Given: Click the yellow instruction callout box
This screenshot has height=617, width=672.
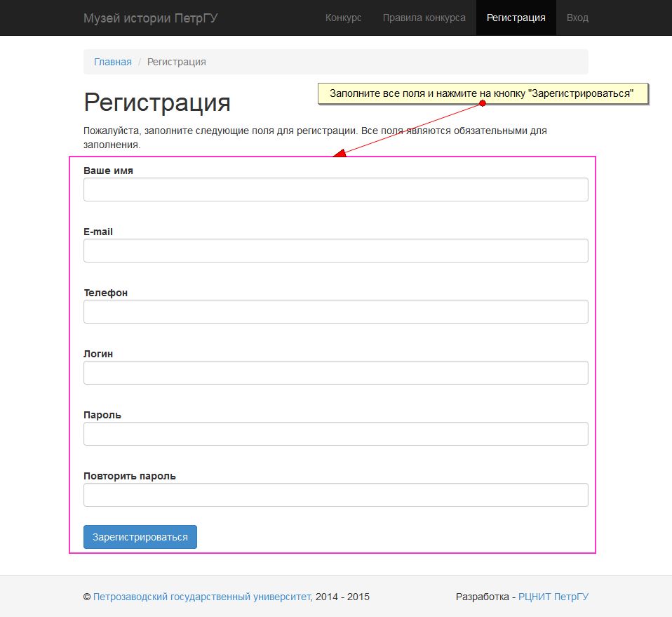Looking at the screenshot, I should (x=482, y=93).
